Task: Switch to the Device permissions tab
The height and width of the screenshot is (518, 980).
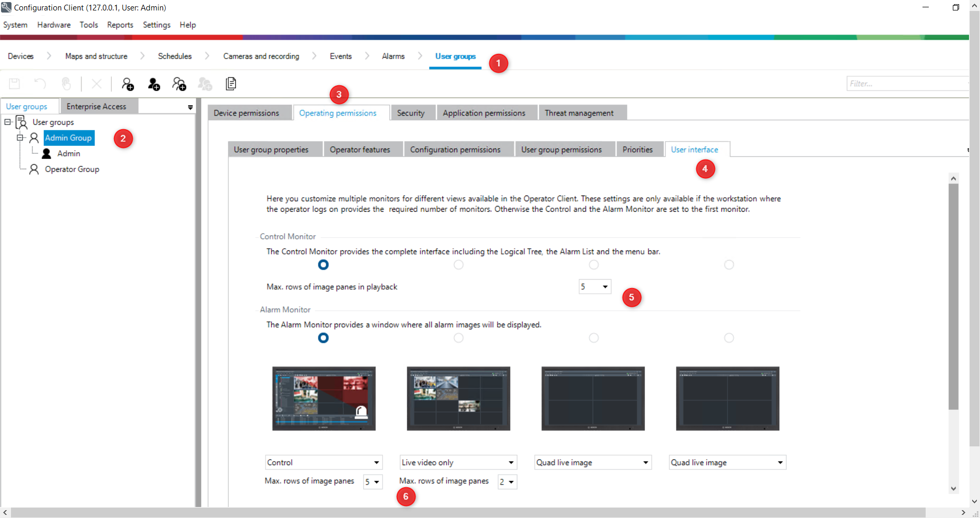Action: pyautogui.click(x=246, y=113)
